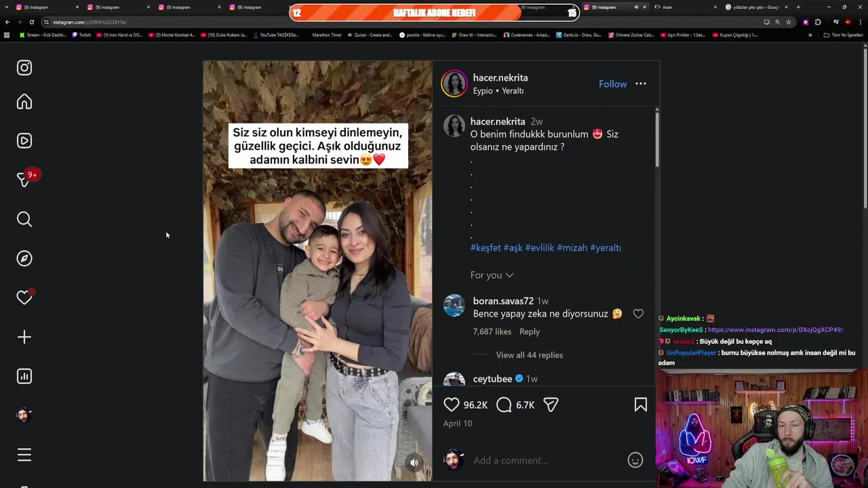Follow hacer.nekrita
The image size is (868, 488).
[612, 84]
